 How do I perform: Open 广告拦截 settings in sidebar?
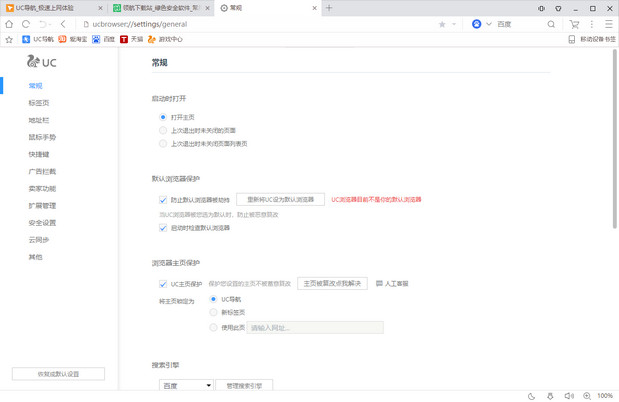tap(42, 171)
